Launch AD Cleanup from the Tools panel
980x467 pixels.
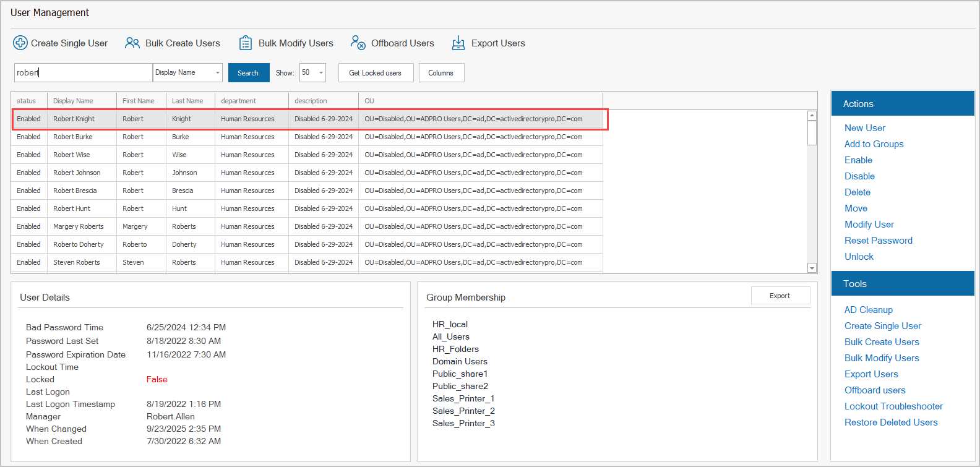[868, 310]
